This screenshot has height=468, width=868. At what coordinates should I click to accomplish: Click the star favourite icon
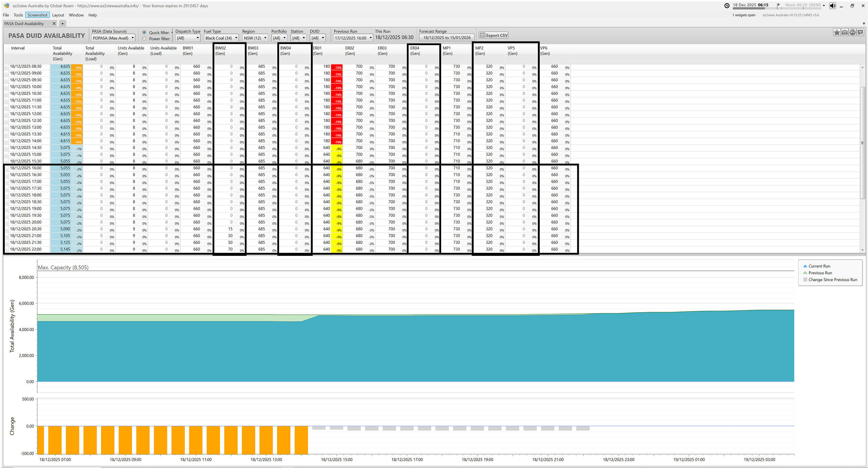pos(836,33)
